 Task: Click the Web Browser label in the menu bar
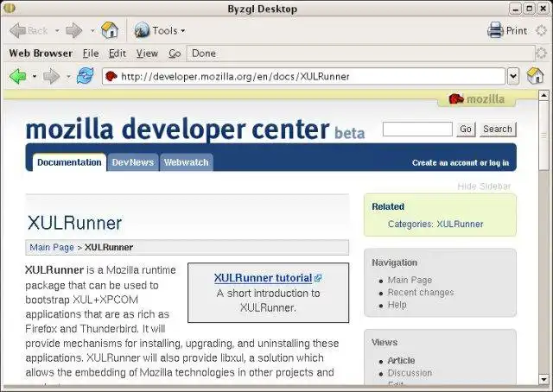point(41,54)
